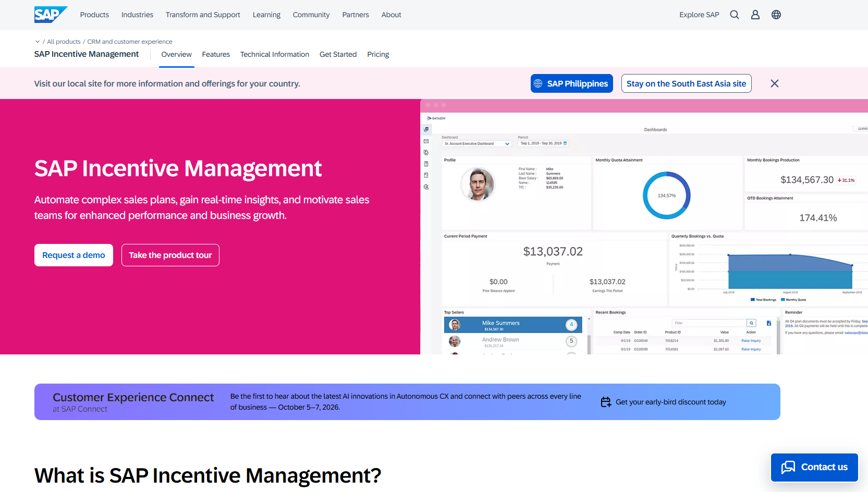The height and width of the screenshot is (492, 868).
Task: Click Take the product tour
Action: pos(170,255)
